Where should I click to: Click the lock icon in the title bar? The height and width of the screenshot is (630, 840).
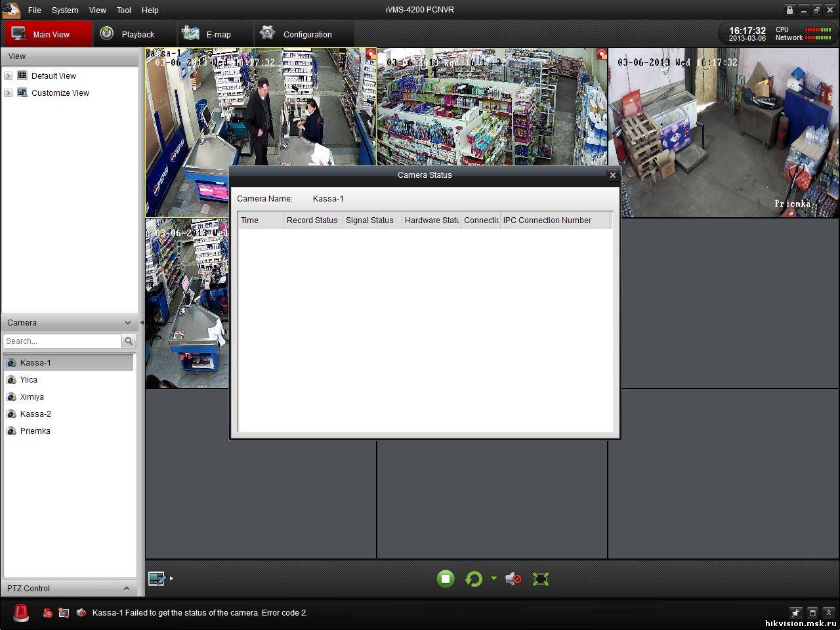(789, 10)
